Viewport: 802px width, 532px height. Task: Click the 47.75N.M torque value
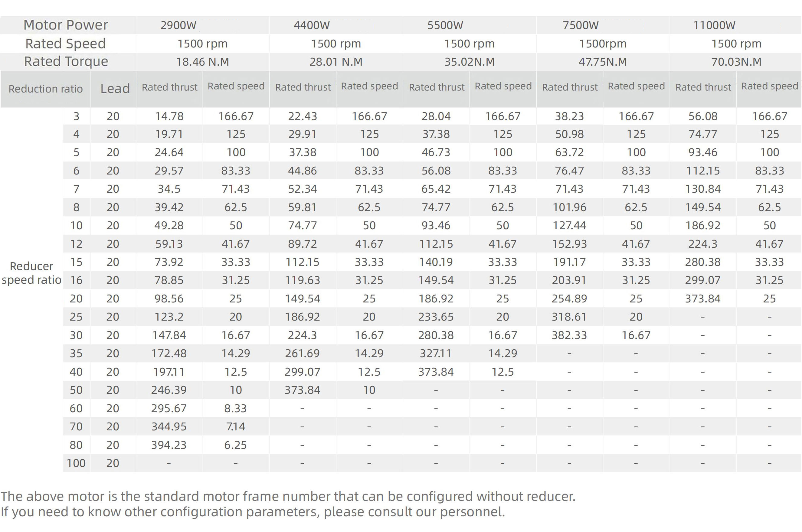pos(603,62)
